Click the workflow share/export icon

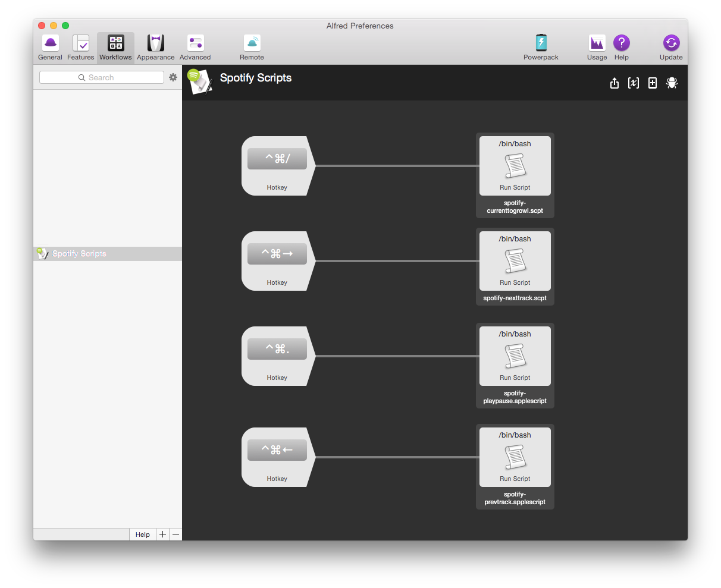615,83
